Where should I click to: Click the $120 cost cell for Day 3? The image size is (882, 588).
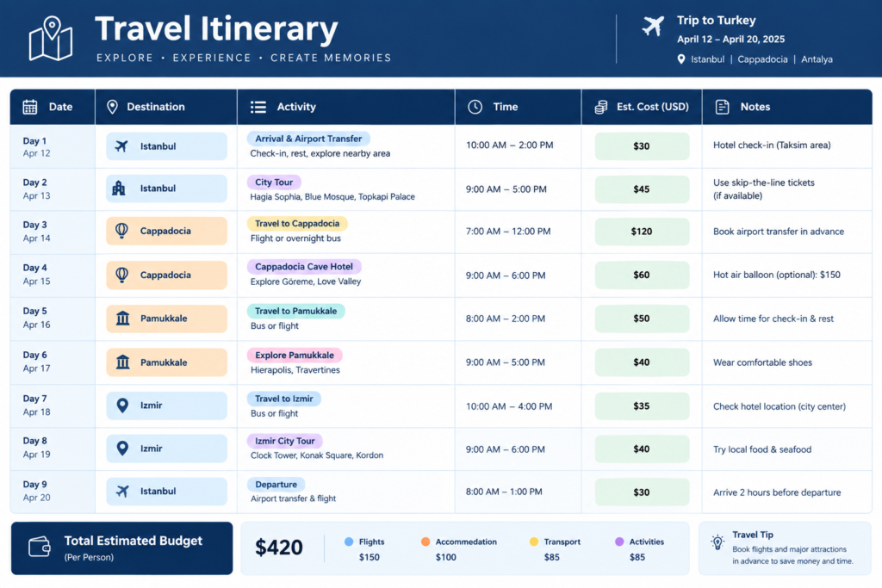(x=642, y=232)
